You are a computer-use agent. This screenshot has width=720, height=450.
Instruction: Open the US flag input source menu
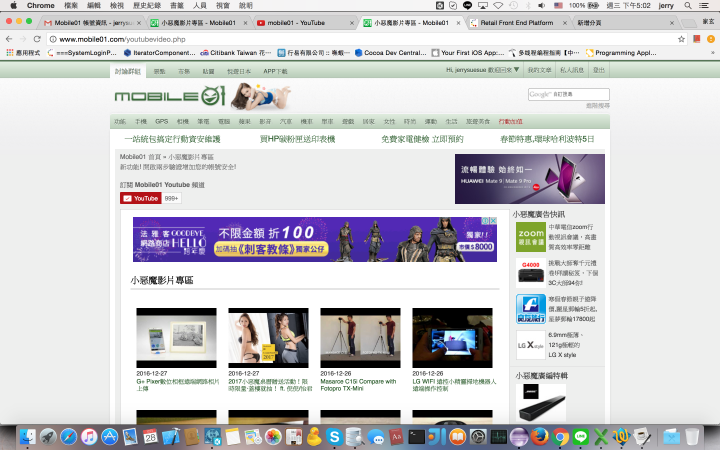coord(558,6)
